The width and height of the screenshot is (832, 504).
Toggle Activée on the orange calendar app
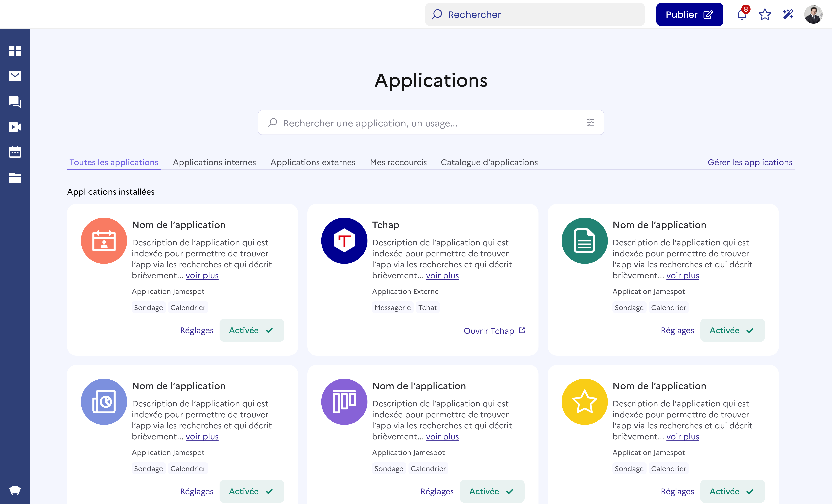coord(252,330)
